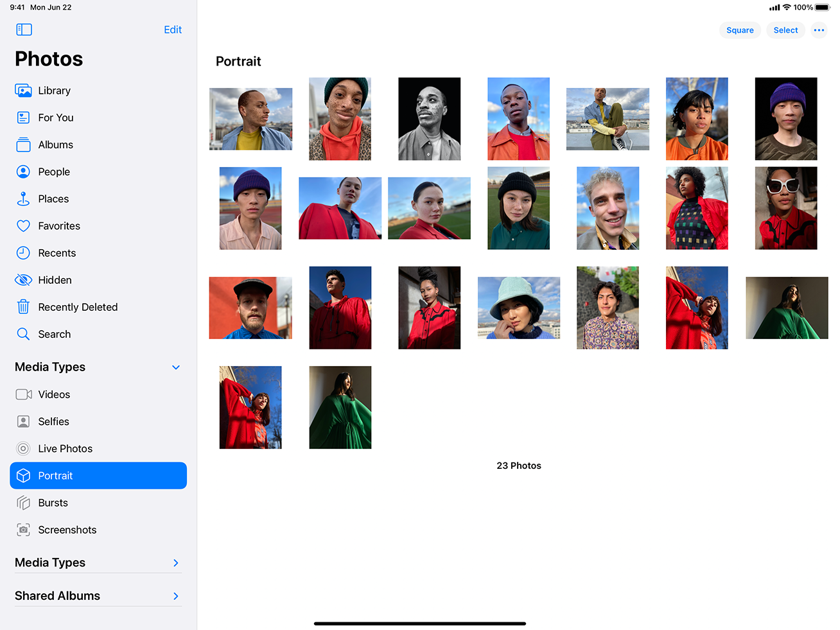Image resolution: width=840 pixels, height=630 pixels.
Task: Click the battery status icon
Action: pos(823,8)
